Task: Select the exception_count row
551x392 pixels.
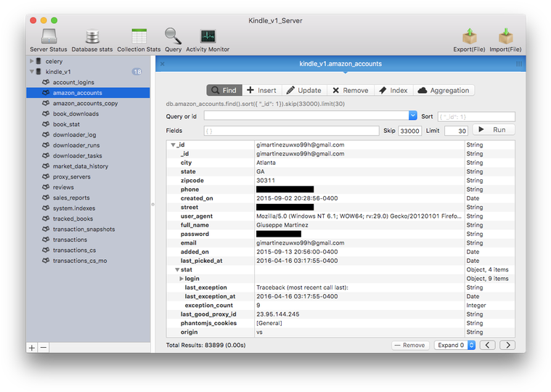Action: click(x=340, y=305)
